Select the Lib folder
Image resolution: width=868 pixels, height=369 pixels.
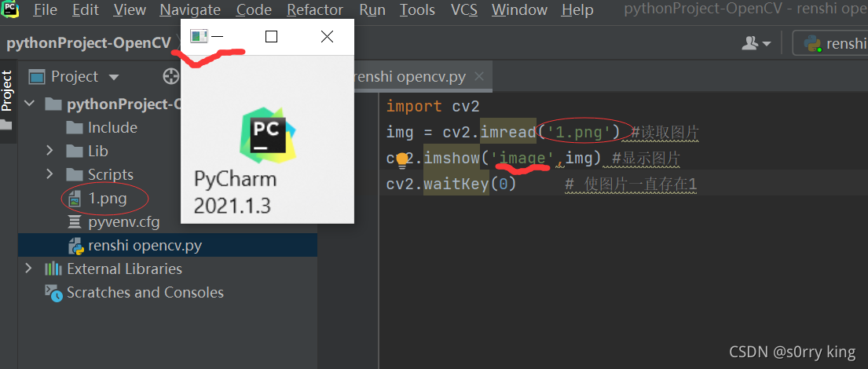point(97,151)
